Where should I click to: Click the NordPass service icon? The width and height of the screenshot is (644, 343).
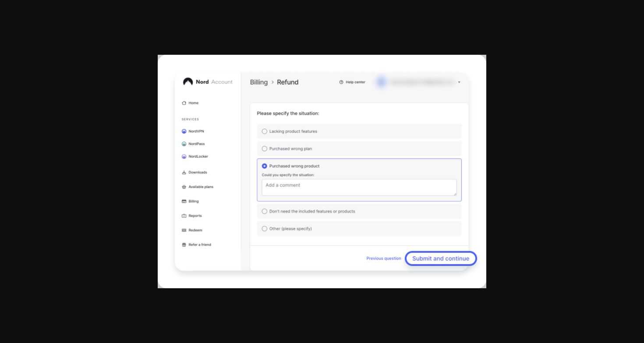tap(184, 144)
